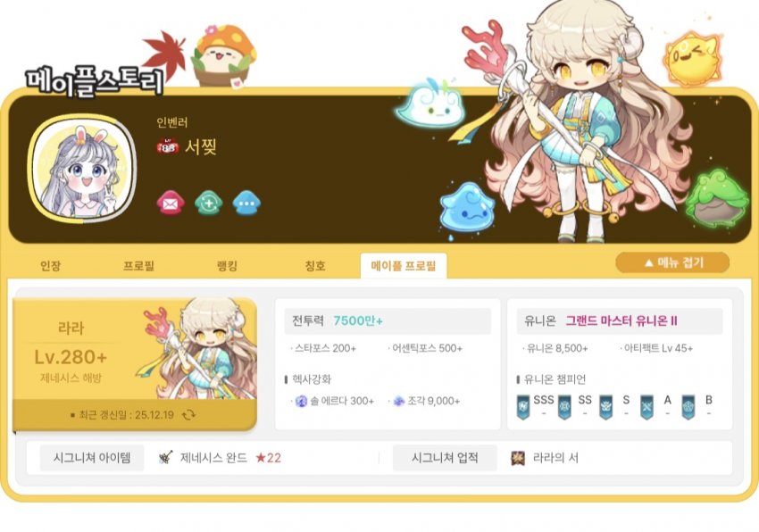
Task: Switch to the 인장 tab
Action: point(50,266)
